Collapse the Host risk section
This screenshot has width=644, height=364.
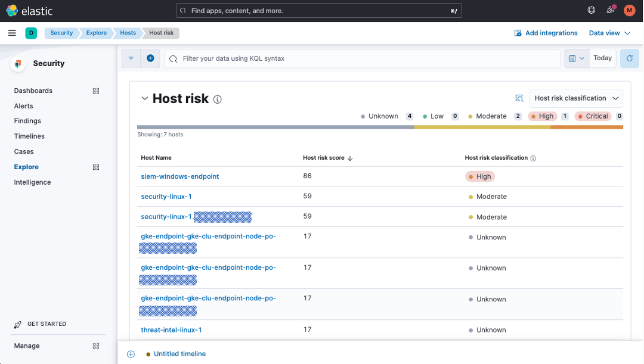144,98
